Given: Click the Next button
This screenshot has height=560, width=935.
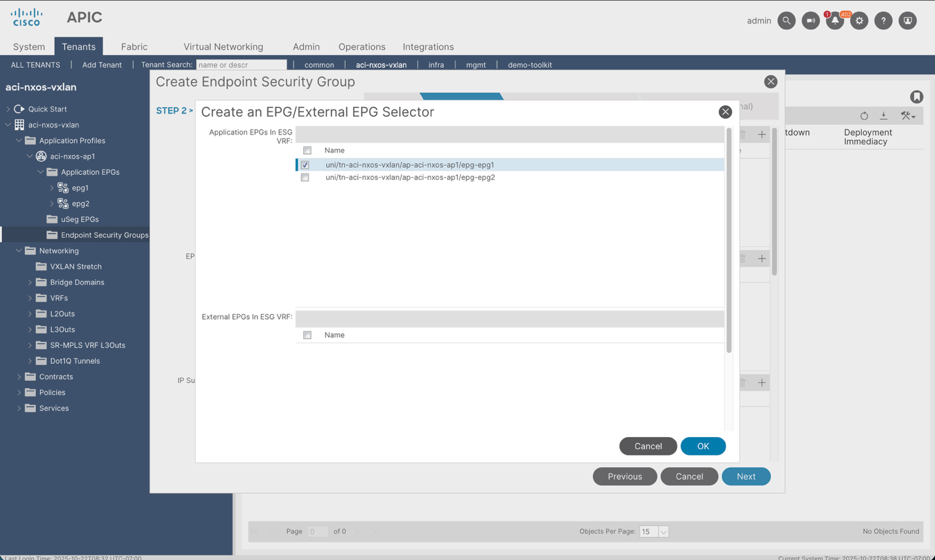Looking at the screenshot, I should point(746,476).
